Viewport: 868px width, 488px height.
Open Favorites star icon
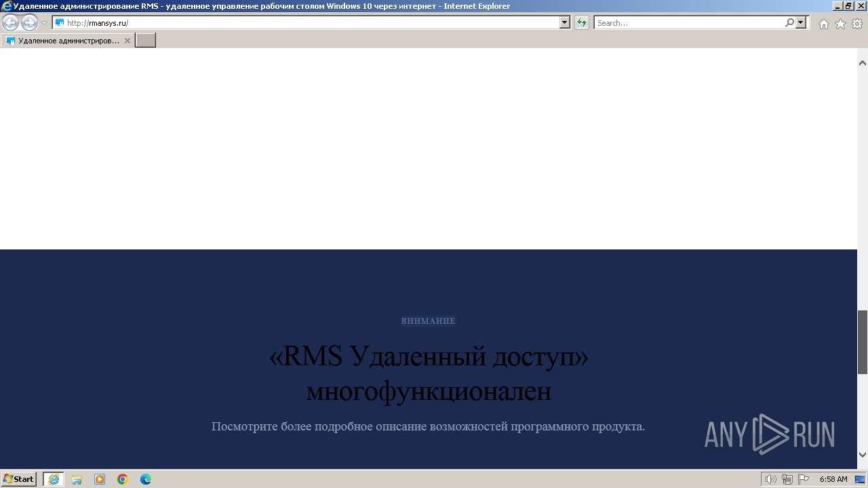(840, 24)
